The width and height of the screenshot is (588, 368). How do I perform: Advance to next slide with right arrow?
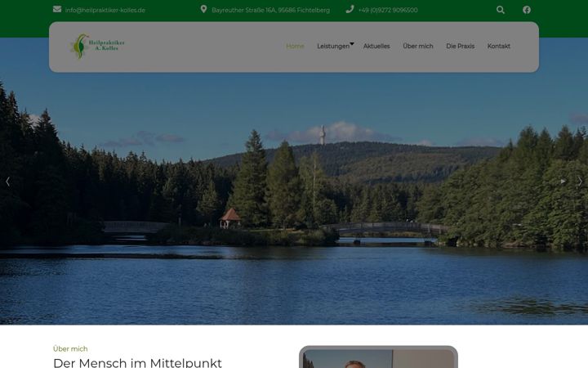tap(580, 182)
